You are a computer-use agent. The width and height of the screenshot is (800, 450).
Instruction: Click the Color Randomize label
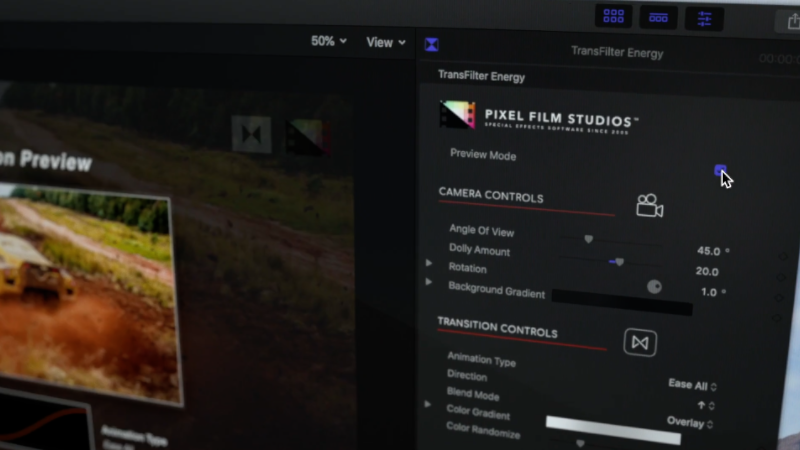click(x=483, y=430)
